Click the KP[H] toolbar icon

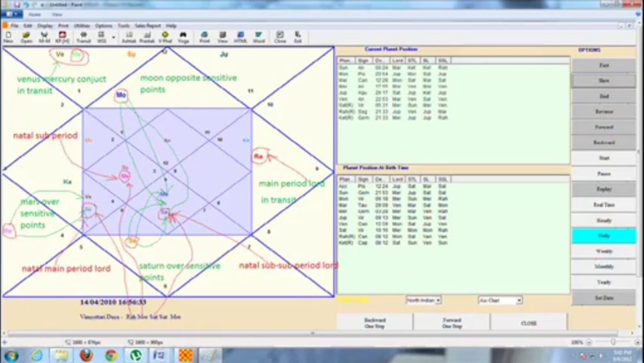click(62, 37)
